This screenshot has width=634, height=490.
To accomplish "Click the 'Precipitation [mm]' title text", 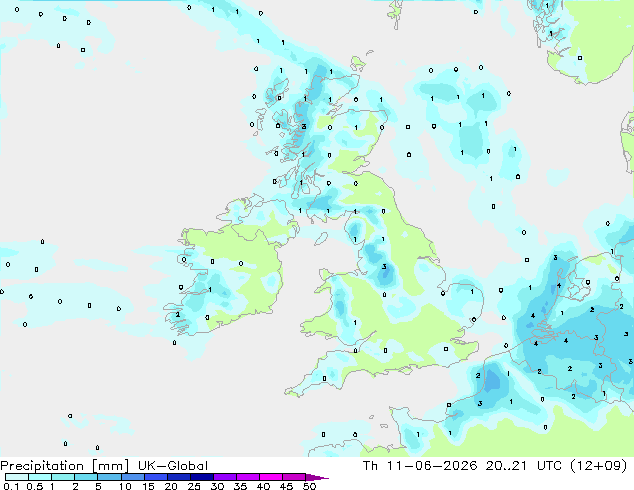I will tap(65, 466).
